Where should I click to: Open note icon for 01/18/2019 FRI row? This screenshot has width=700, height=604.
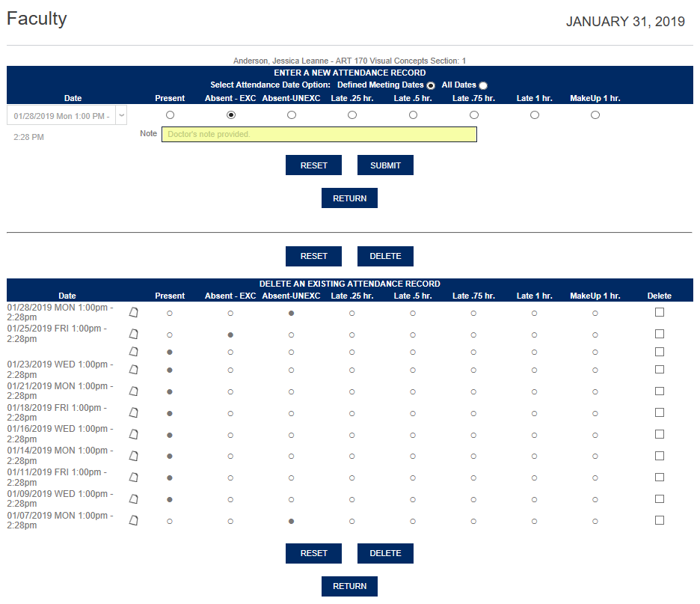pos(133,412)
